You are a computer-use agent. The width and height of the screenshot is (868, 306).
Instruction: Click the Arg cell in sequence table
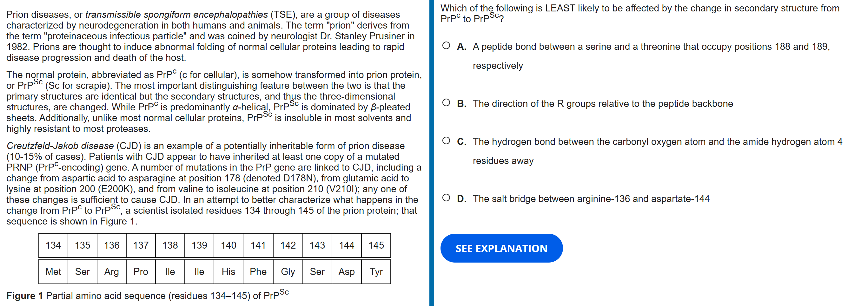[x=111, y=272]
